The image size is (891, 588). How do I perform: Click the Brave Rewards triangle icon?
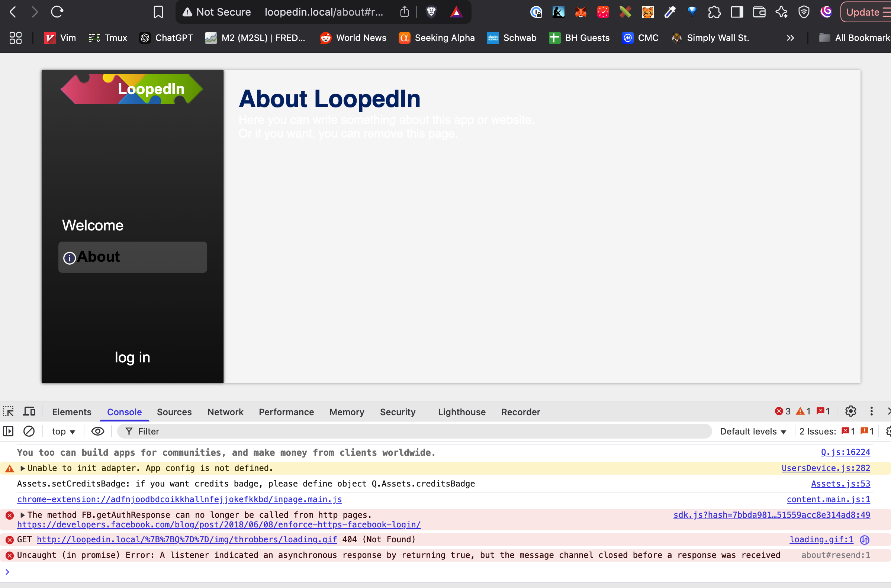(x=456, y=12)
